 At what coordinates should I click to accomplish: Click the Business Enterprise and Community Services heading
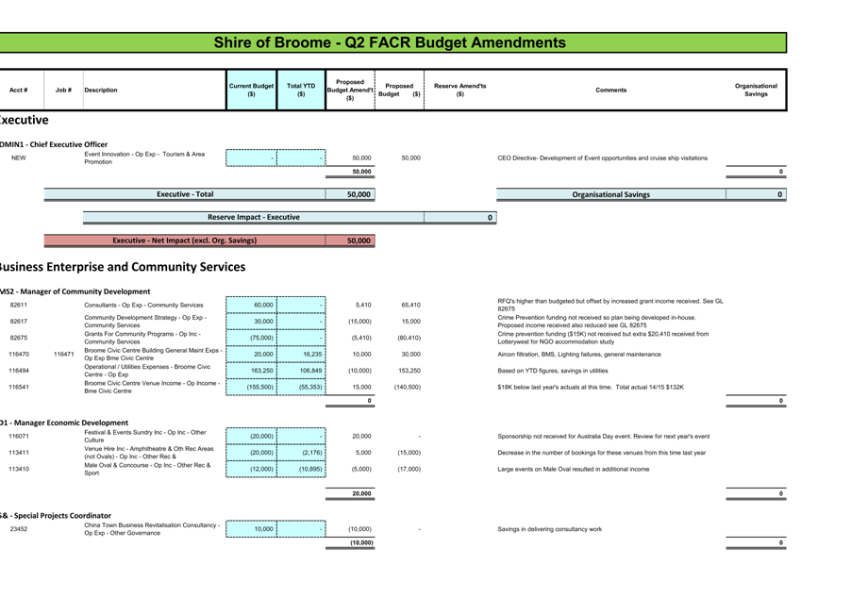pyautogui.click(x=123, y=267)
